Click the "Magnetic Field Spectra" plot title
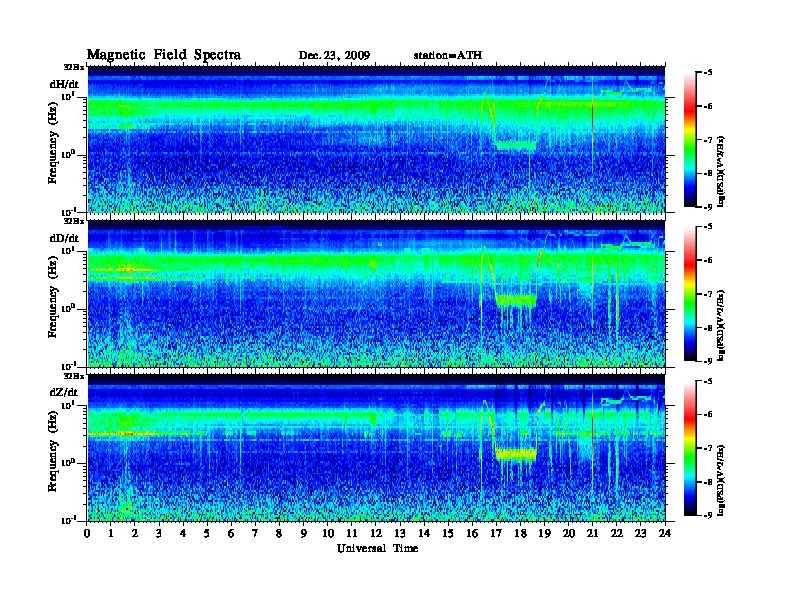This screenshot has height=612, width=792. 164,55
